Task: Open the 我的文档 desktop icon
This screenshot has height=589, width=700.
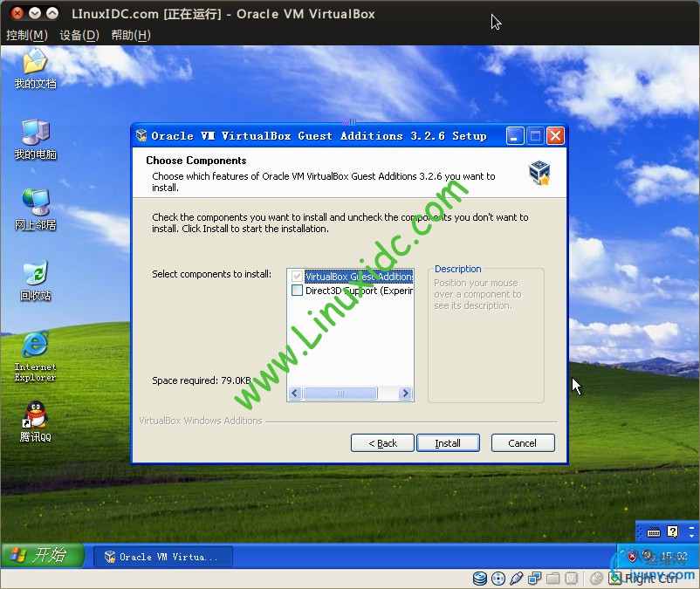Action: coord(35,69)
